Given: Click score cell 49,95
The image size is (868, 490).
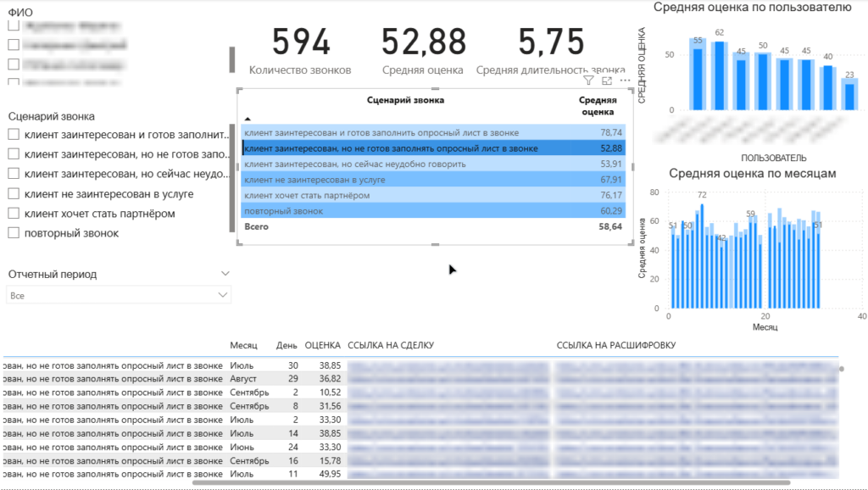Looking at the screenshot, I should [x=330, y=474].
